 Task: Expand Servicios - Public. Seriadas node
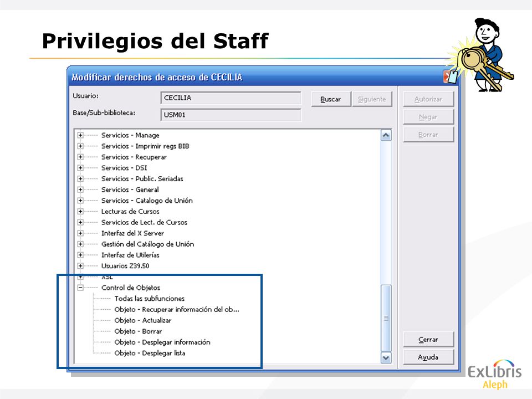[80, 178]
